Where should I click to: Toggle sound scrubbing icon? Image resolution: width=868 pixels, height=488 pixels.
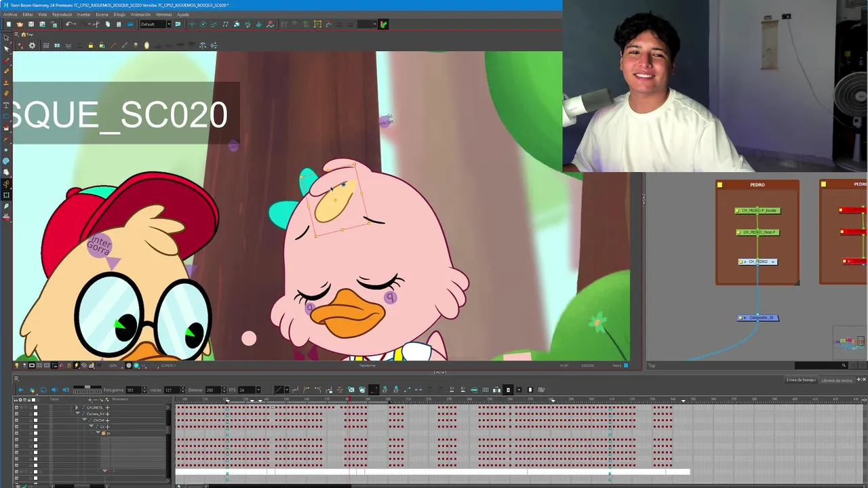point(66,390)
